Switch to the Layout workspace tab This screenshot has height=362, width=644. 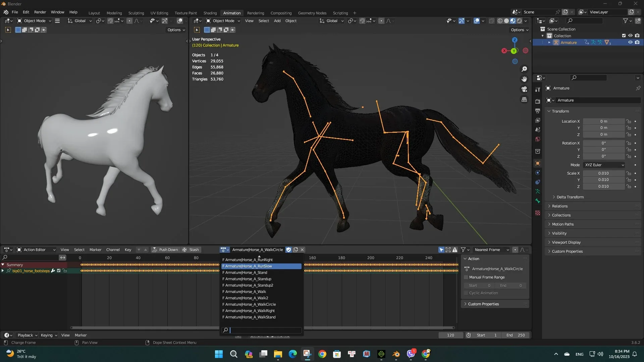pos(94,13)
